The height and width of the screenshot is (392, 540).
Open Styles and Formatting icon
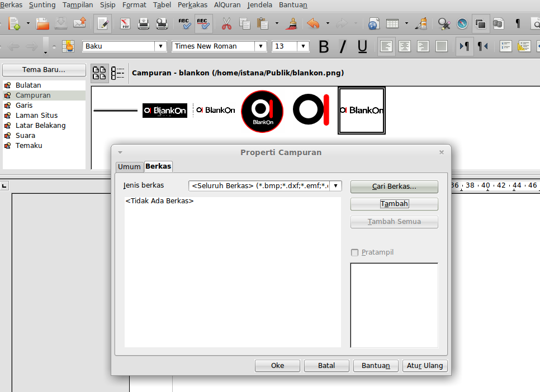click(68, 46)
